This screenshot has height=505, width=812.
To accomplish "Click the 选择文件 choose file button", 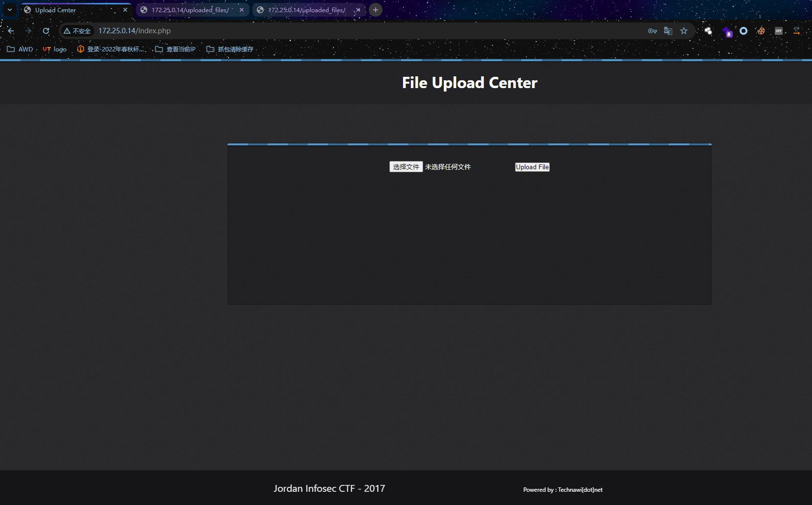I will (406, 167).
